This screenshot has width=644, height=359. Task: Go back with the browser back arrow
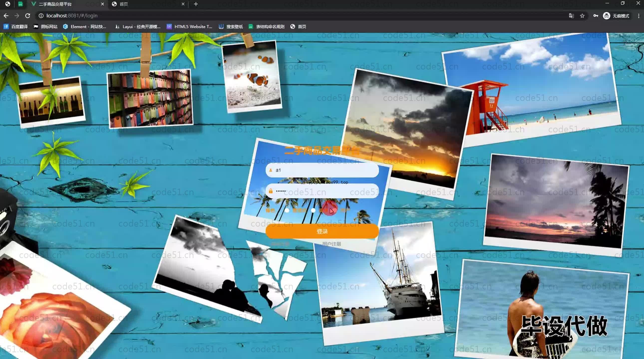tap(6, 16)
